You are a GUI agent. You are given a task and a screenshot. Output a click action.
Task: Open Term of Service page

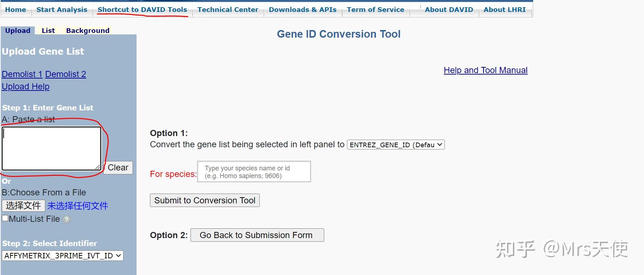point(376,10)
